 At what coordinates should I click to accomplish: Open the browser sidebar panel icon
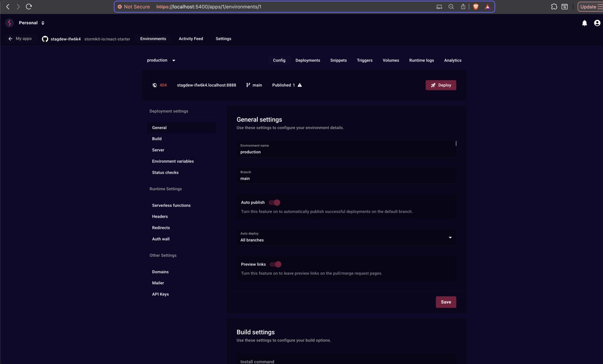click(x=565, y=7)
